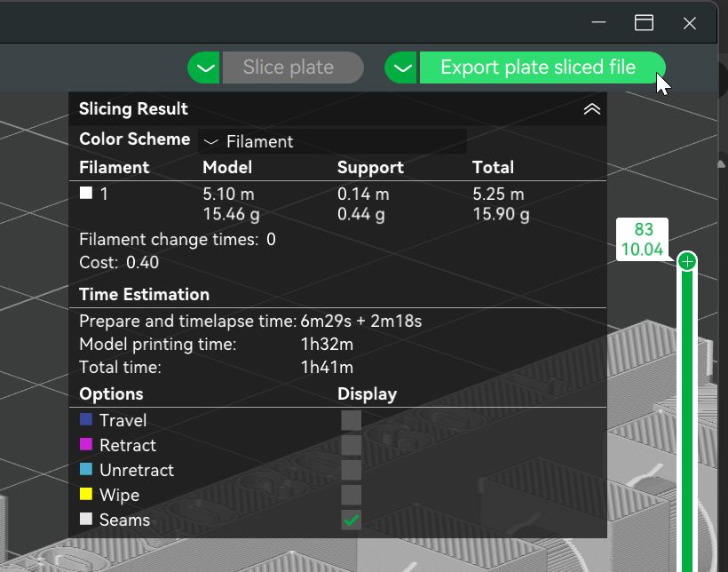The image size is (728, 572).
Task: Click the blue Travel legend icon
Action: (x=84, y=420)
